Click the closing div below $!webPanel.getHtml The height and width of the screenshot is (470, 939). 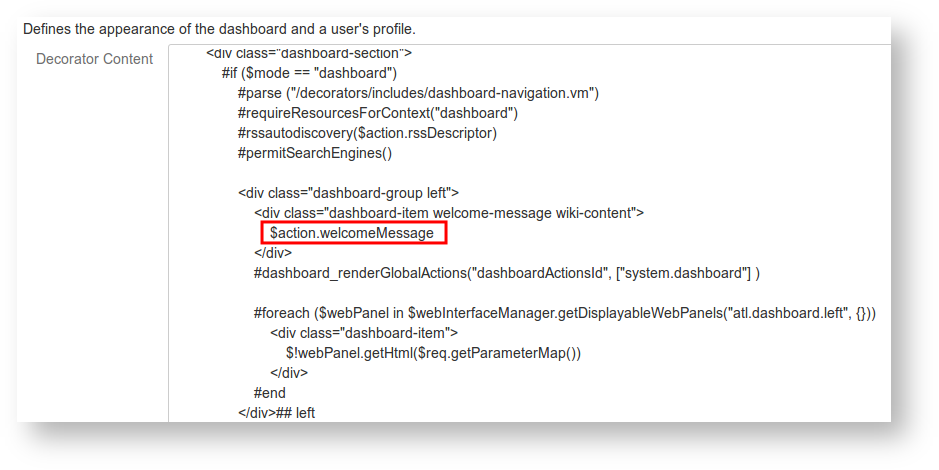point(289,373)
